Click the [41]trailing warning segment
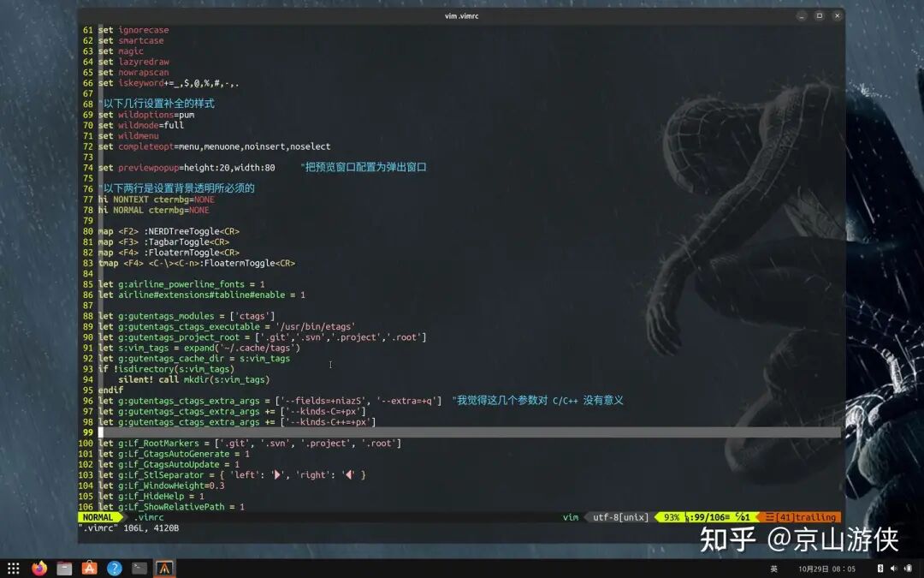The image size is (924, 578). click(x=801, y=517)
